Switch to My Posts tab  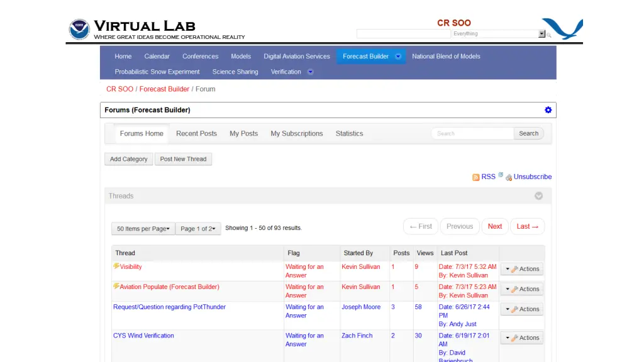[x=243, y=133]
